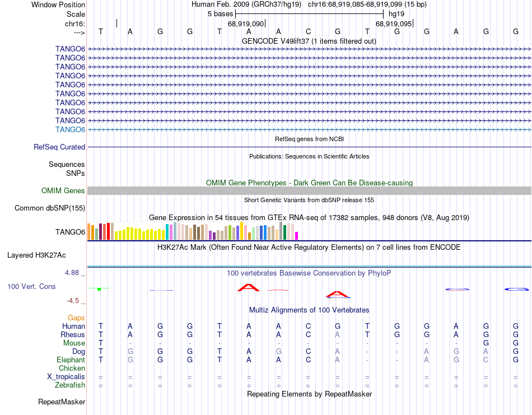Open the GTEx tissue expression bar chart

[x=193, y=231]
